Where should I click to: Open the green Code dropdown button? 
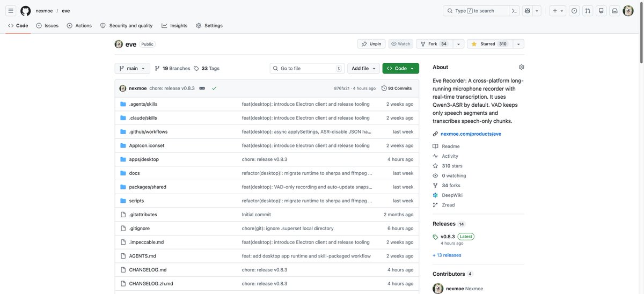pos(400,68)
